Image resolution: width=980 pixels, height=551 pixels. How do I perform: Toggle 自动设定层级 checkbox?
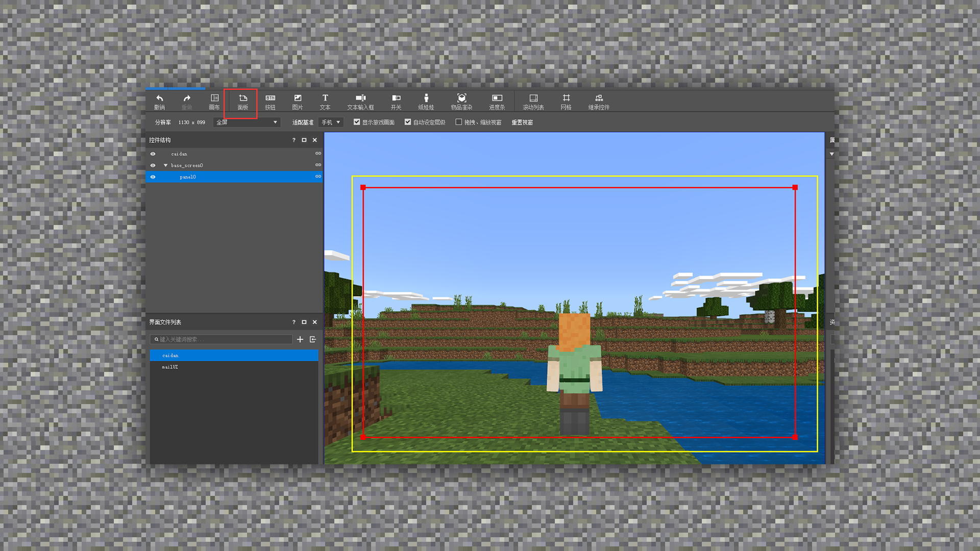point(408,122)
